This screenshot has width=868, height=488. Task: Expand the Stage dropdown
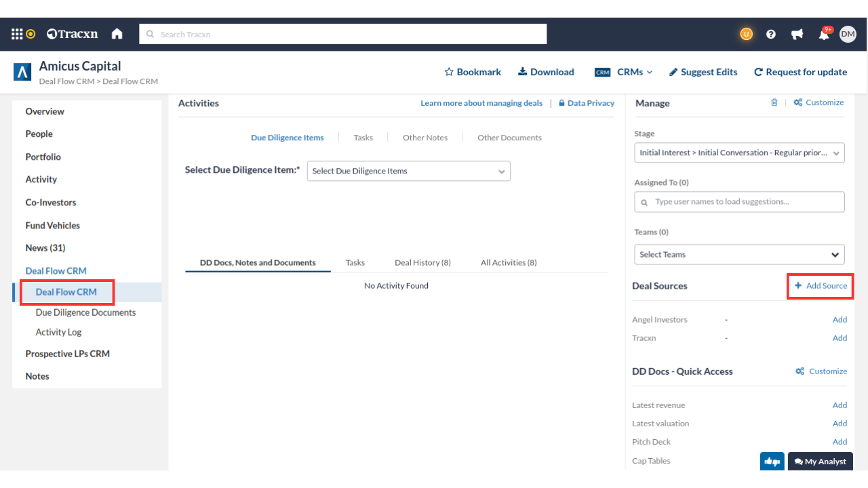click(739, 152)
